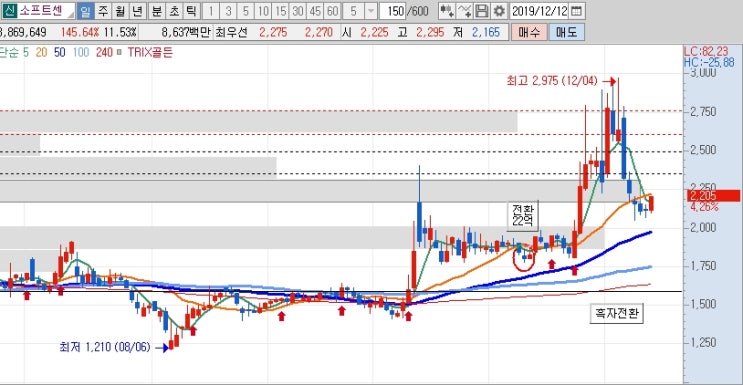Switch to weekly chart with 주
The image size is (743, 385).
pos(102,10)
